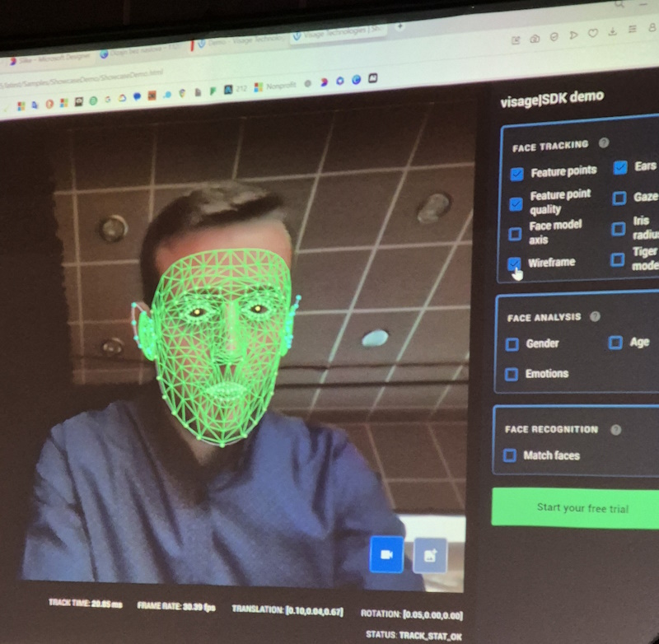Screen dimensions: 659x644
Task: Click the blue video camera button
Action: [386, 555]
